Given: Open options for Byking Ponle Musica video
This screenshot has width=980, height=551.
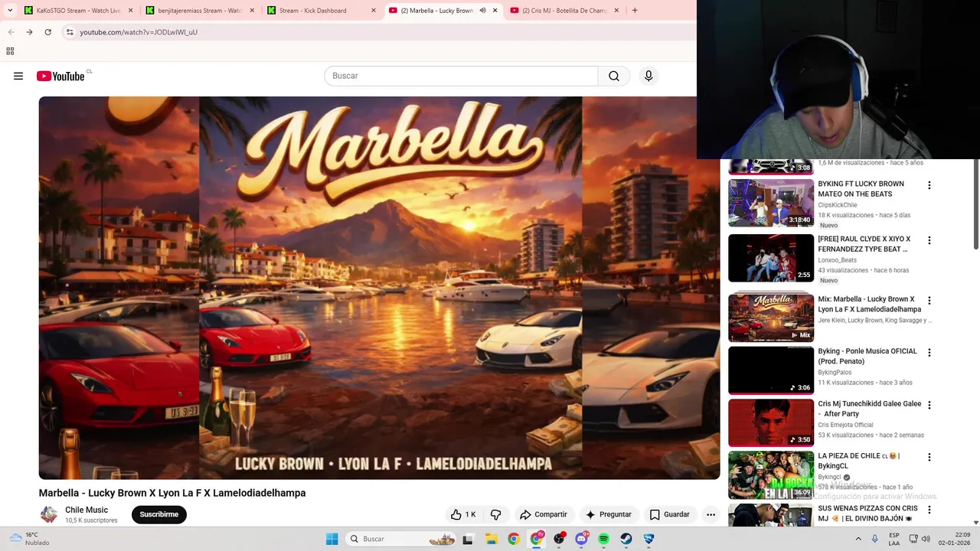Looking at the screenshot, I should (x=929, y=353).
